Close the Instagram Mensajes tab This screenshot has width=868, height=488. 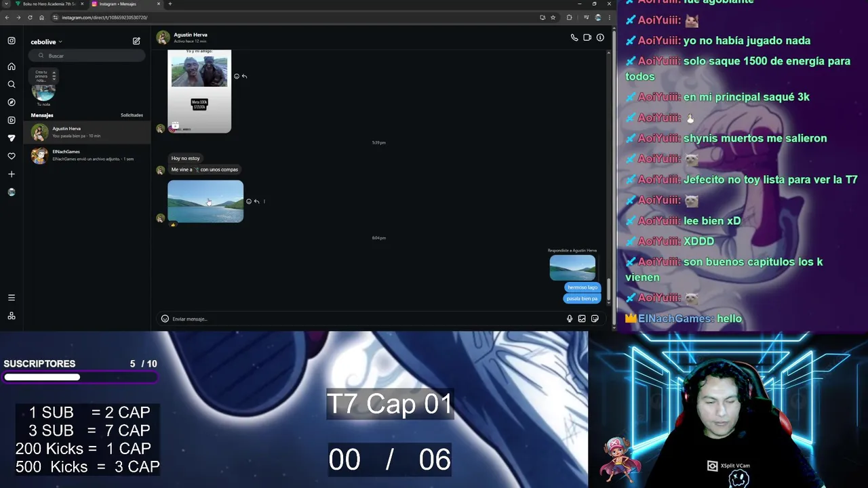[159, 4]
